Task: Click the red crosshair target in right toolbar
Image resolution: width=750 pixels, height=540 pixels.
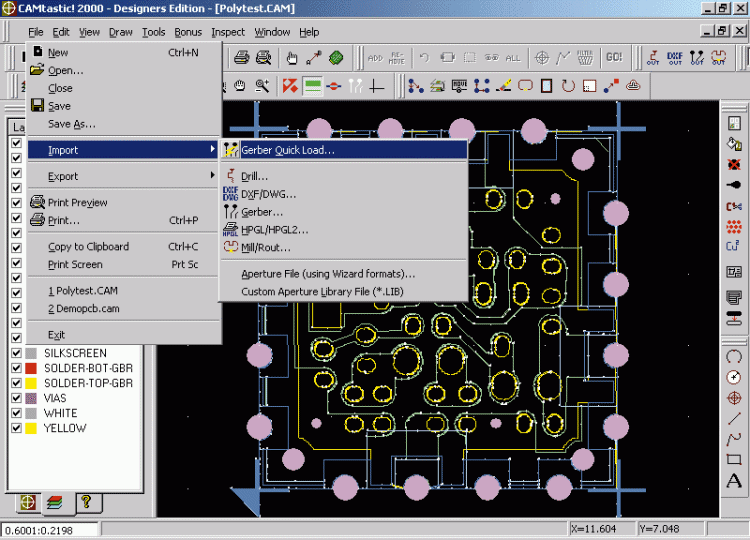Action: click(x=734, y=398)
